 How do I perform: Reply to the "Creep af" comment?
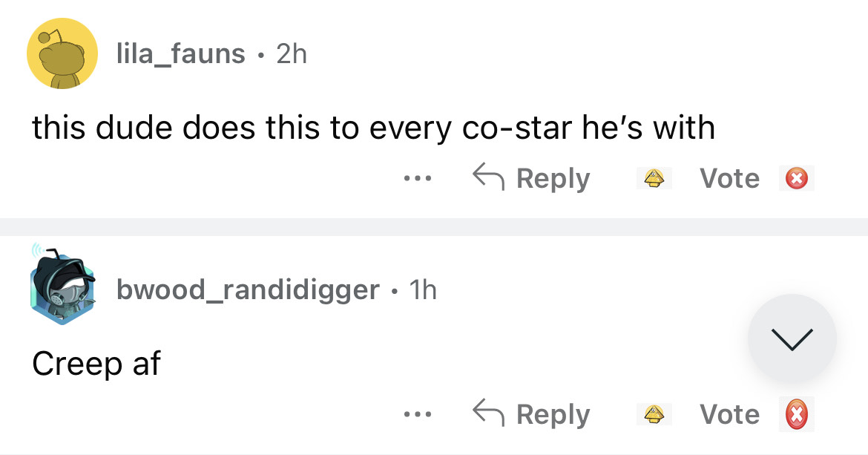[x=532, y=414]
